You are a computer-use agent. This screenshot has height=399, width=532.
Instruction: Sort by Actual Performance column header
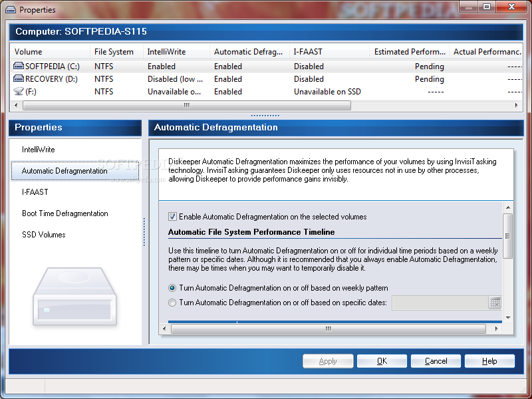click(x=486, y=52)
